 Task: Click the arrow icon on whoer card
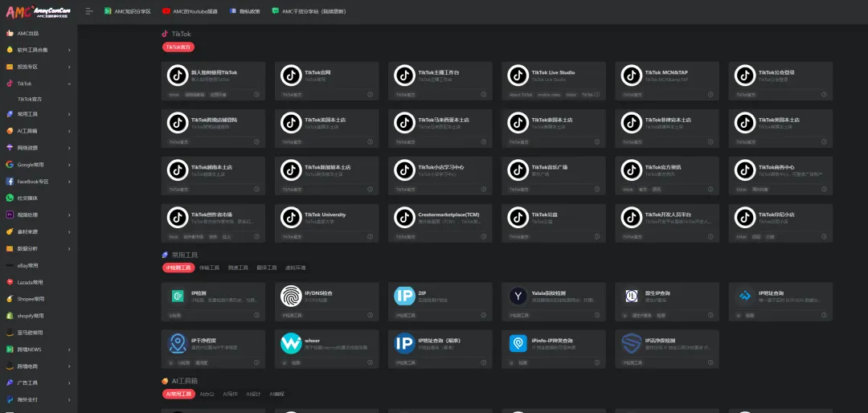point(371,362)
